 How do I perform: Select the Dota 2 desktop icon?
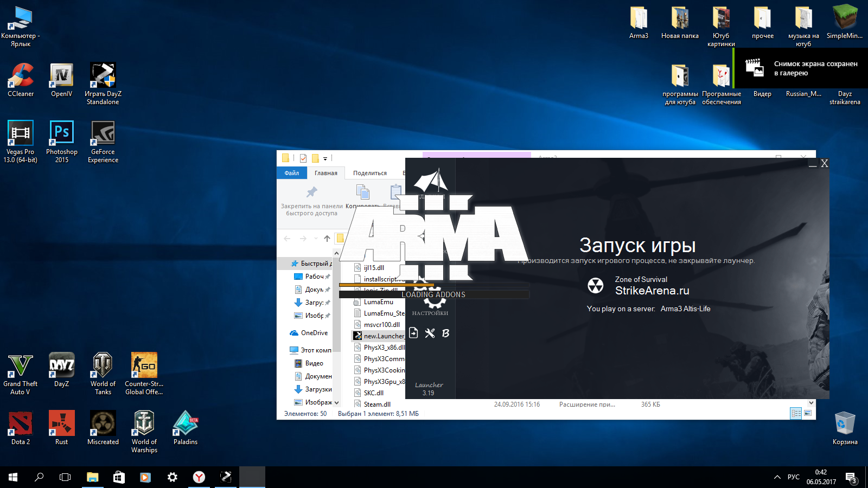(21, 428)
